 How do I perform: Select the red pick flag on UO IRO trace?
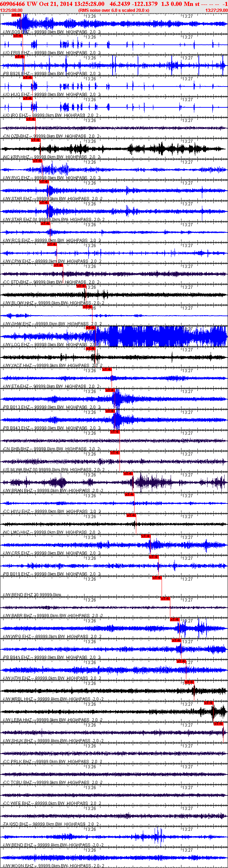pyautogui.click(x=27, y=98)
